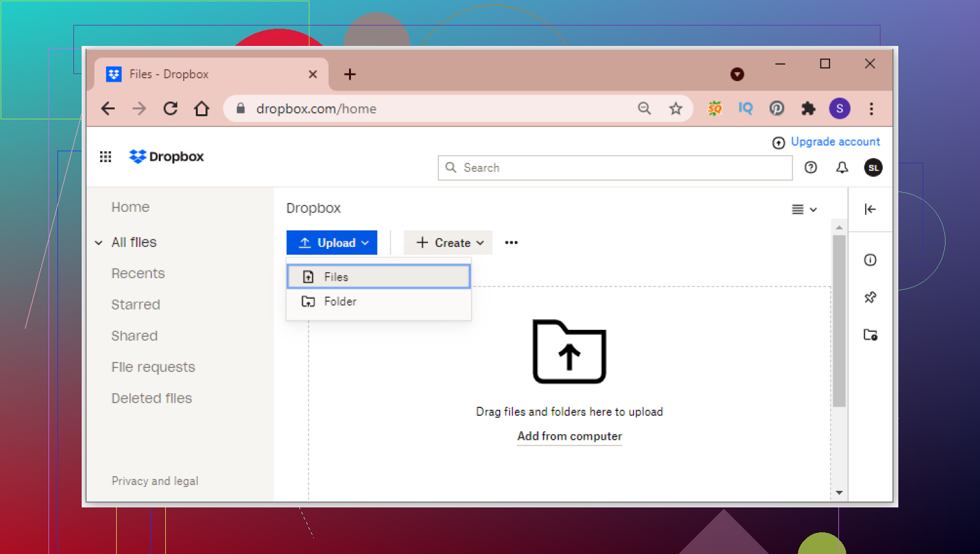The image size is (980, 554).
Task: Open the SL account avatar menu
Action: coord(873,167)
